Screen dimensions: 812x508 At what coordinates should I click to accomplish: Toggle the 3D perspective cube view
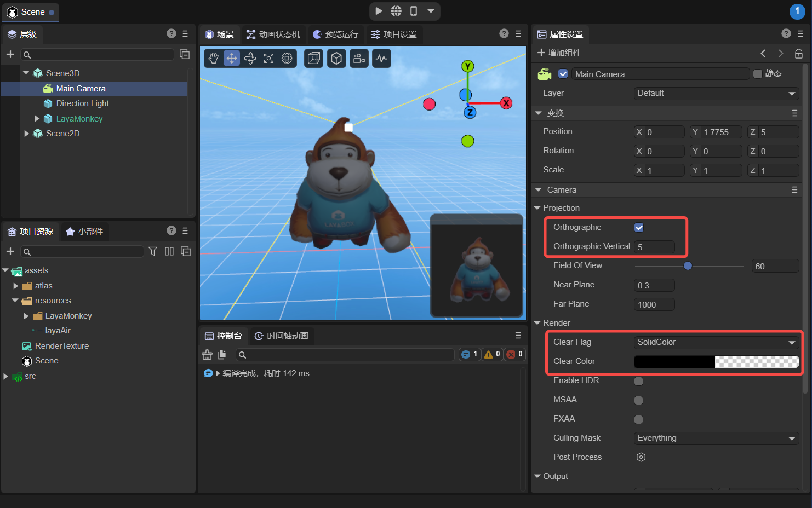[314, 58]
